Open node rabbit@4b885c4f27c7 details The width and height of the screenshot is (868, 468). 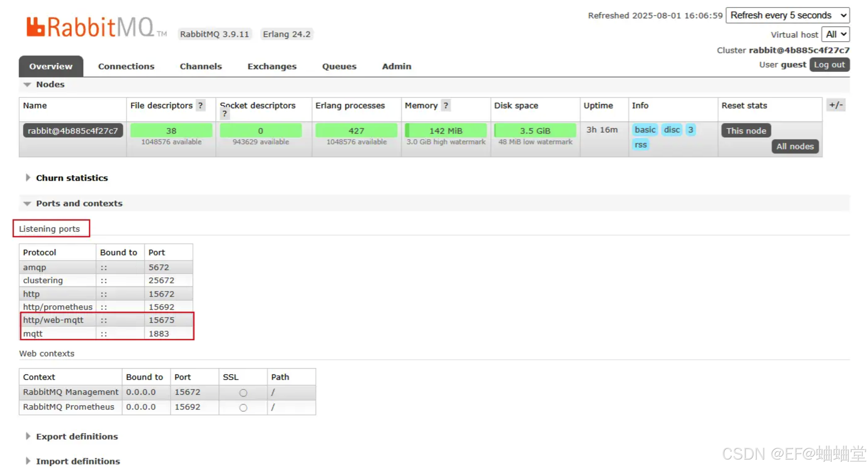(x=73, y=131)
